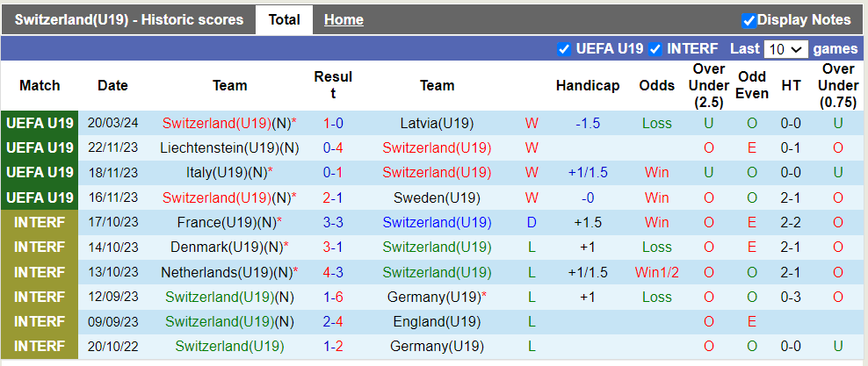868x366 pixels.
Task: Switch to the Home tab
Action: [x=344, y=19]
